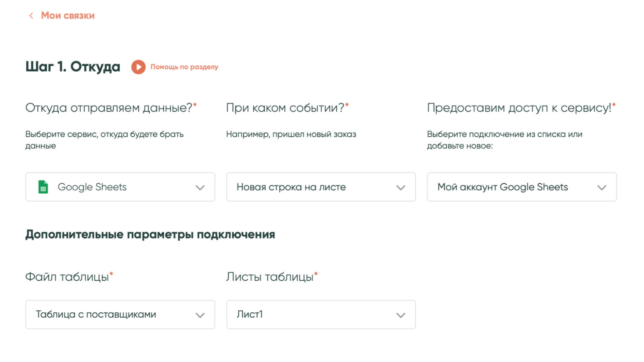Go back to Мои связки

(x=68, y=16)
